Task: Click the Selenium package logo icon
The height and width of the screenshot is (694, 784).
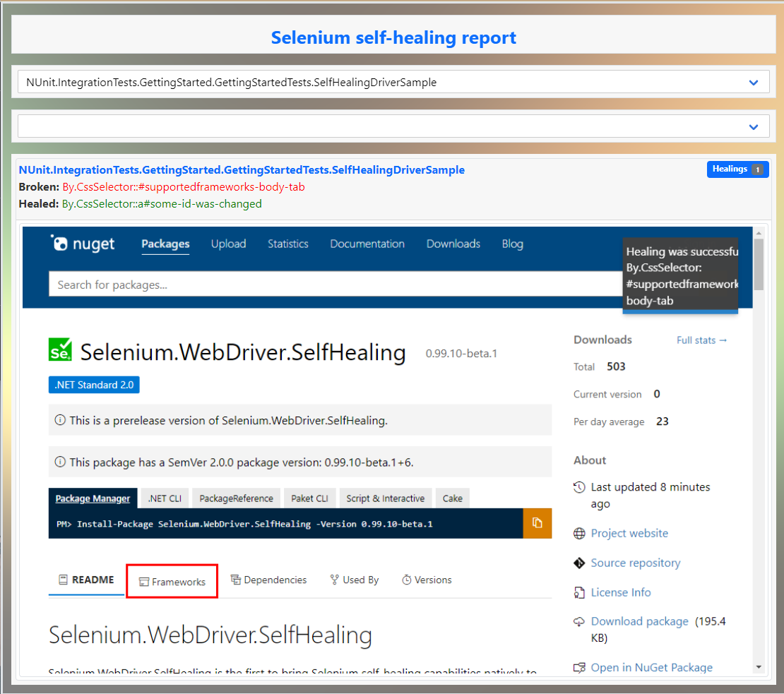Action: point(60,349)
